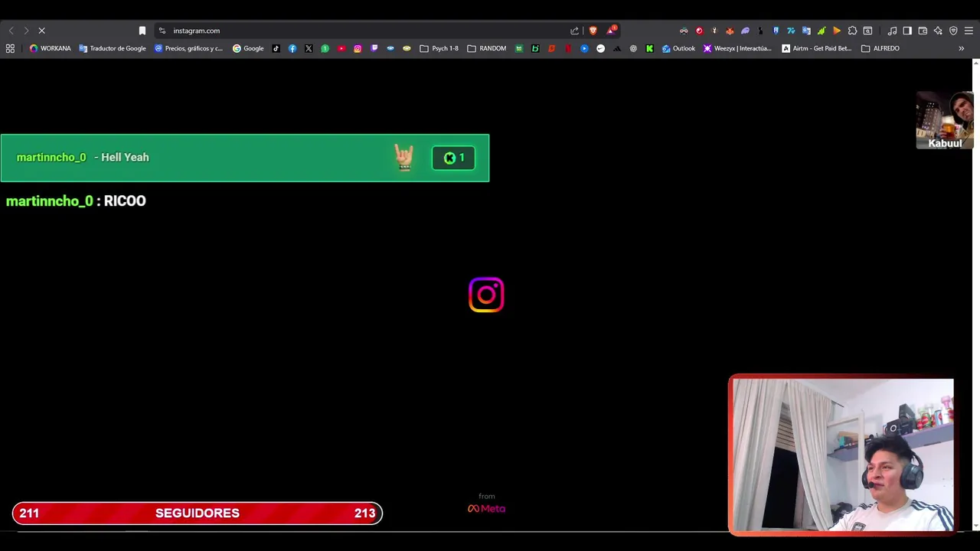
Task: Open Airtm - Get Paid bookmark
Action: [817, 48]
